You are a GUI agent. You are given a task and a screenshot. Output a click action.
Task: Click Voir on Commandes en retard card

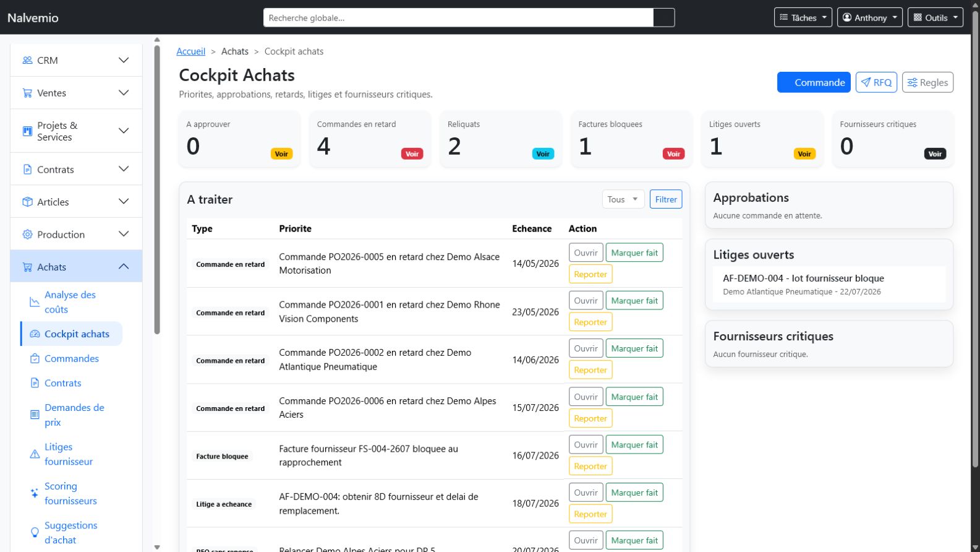click(412, 154)
